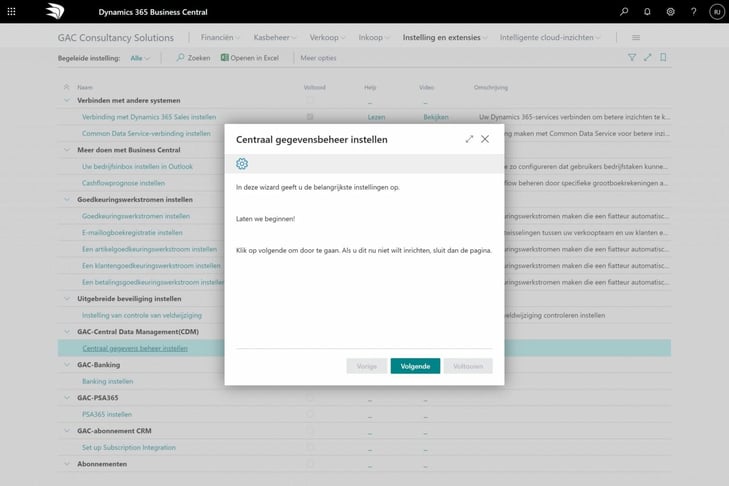Open Uw bedrijfsinbox instellen in Outlook

(137, 166)
